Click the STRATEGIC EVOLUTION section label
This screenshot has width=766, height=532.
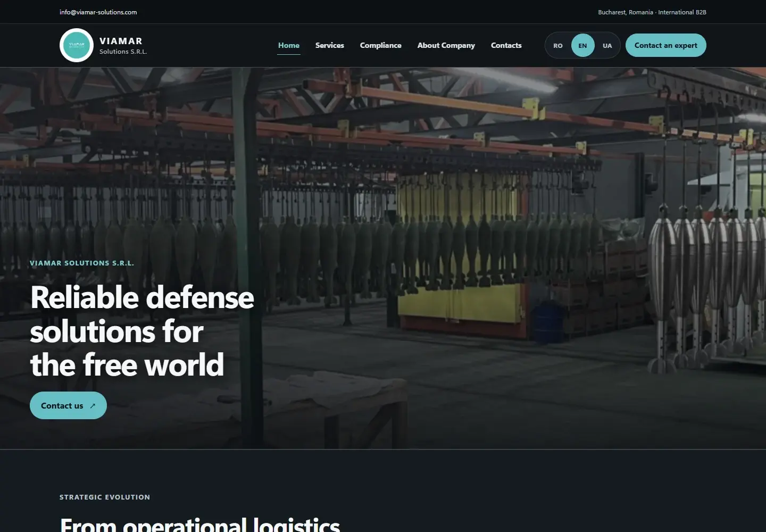pyautogui.click(x=105, y=497)
